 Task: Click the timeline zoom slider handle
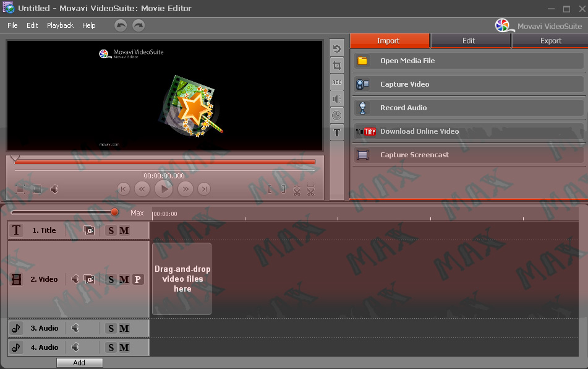click(x=114, y=212)
